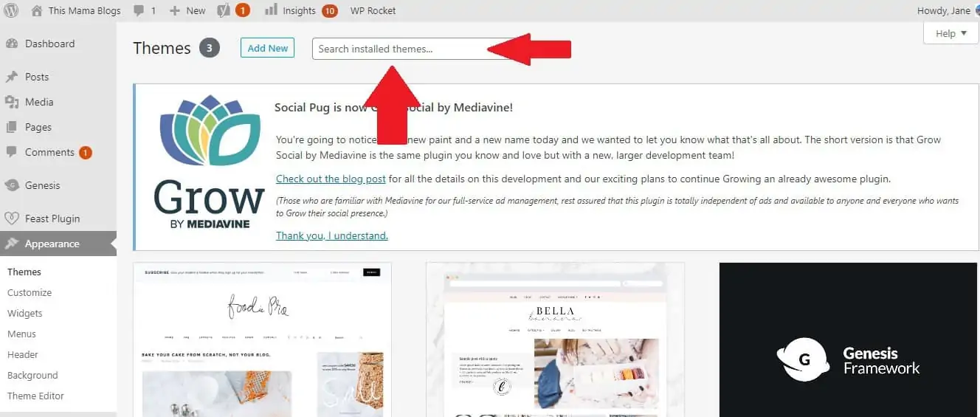The image size is (980, 417).
Task: Follow the Check out the blog post link
Action: [x=331, y=179]
